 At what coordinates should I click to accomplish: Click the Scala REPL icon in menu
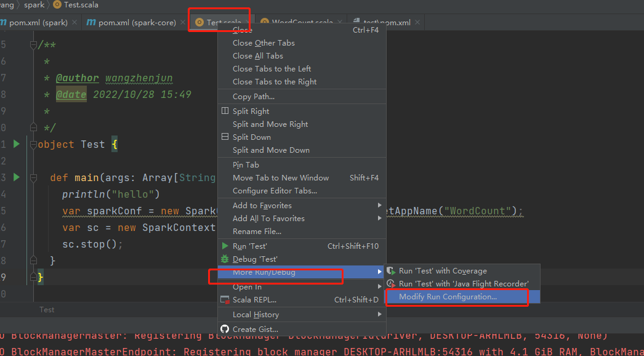225,300
